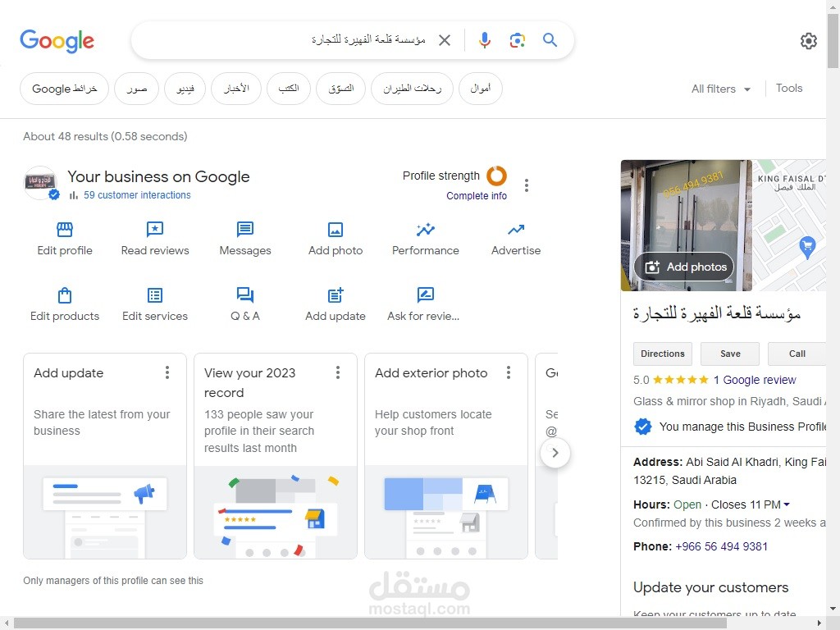Open the Ask for reviews icon
The image size is (840, 630).
426,295
